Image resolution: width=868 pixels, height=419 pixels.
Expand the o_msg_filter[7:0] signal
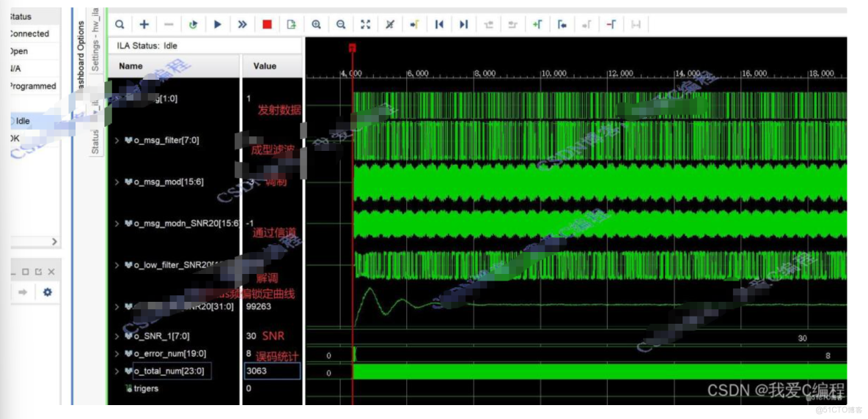pos(117,140)
